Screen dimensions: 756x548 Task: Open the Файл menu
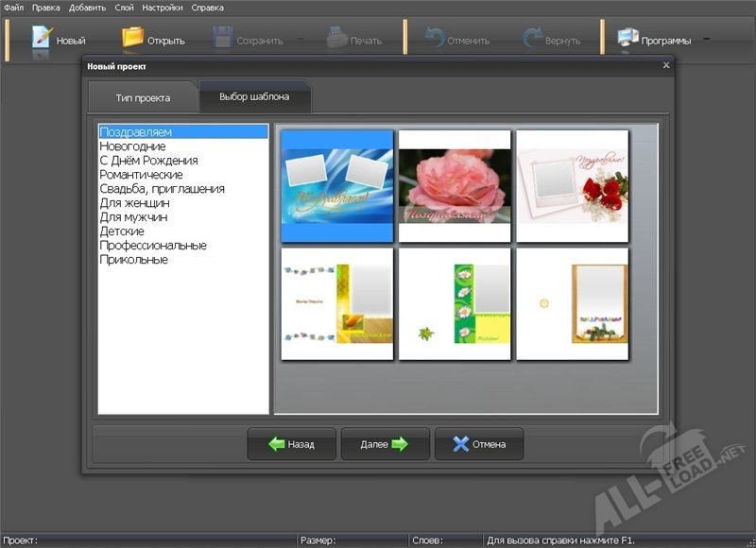(13, 8)
